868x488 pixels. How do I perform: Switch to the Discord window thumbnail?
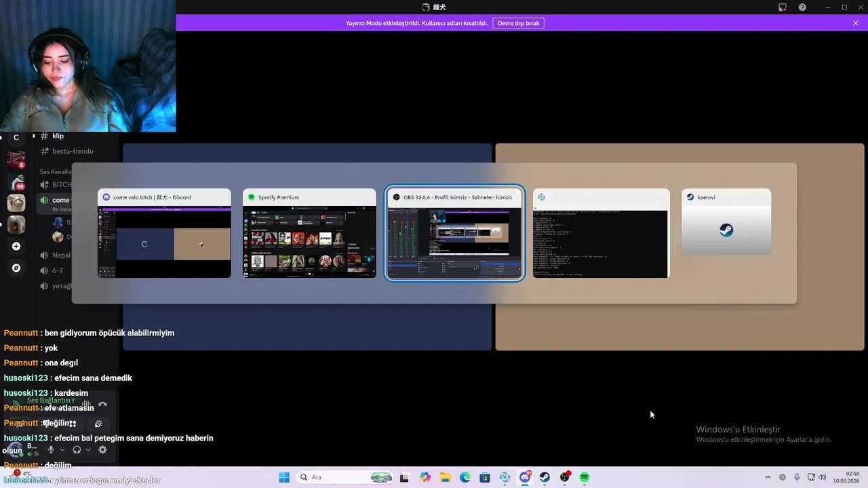[164, 233]
